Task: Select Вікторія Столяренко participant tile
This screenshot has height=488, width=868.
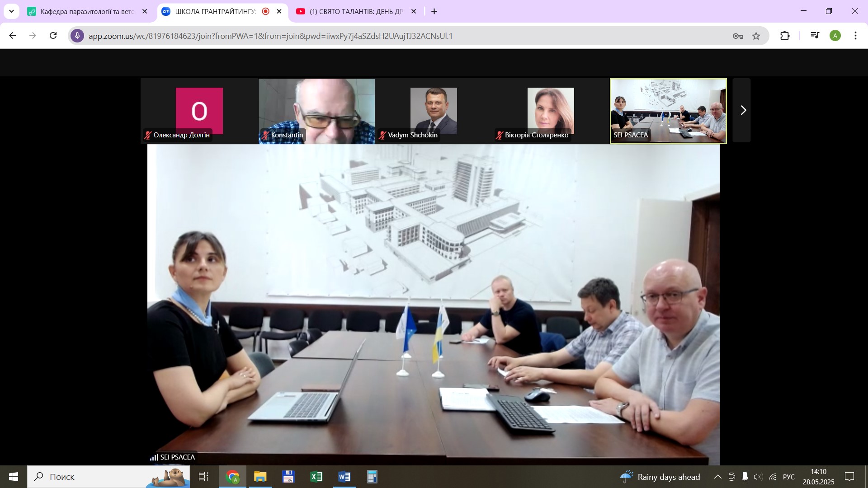Action: (x=551, y=111)
